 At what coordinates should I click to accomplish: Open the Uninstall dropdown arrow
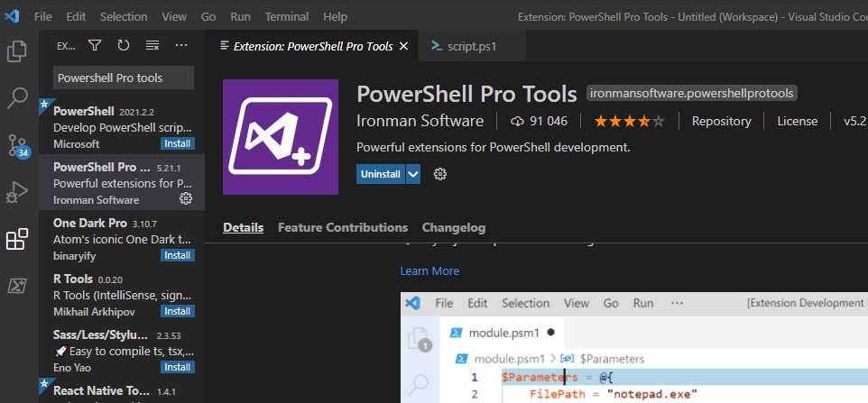tap(413, 174)
